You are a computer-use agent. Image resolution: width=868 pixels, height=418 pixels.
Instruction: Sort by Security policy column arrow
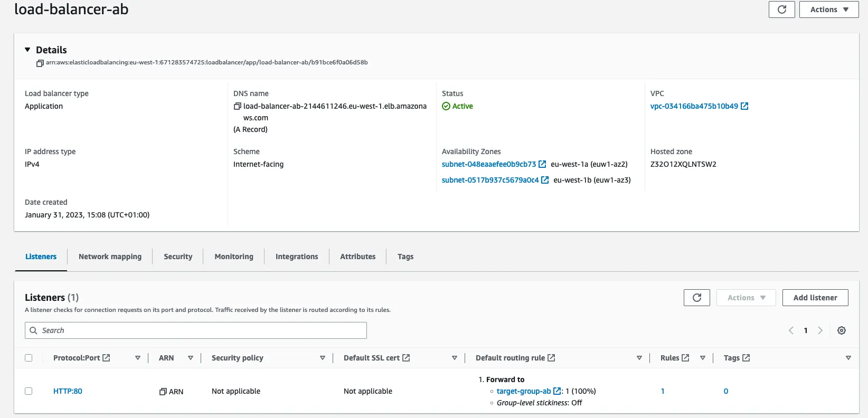322,358
